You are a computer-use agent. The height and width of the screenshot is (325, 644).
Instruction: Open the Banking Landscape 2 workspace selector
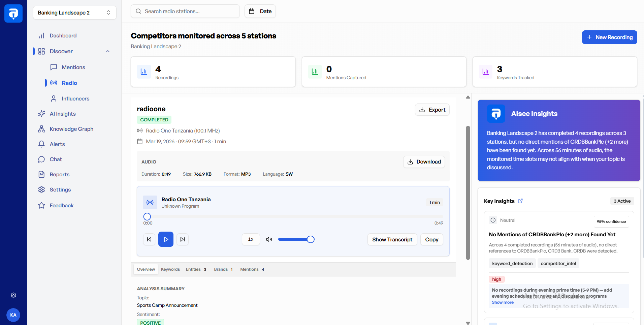(x=74, y=13)
